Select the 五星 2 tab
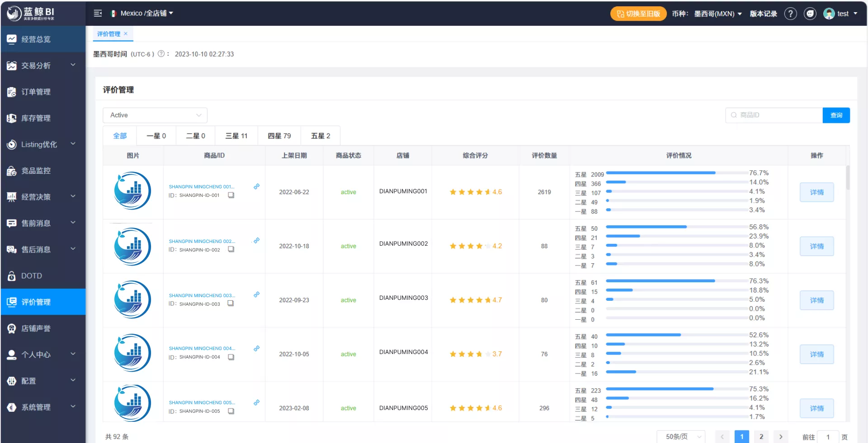 pos(321,136)
